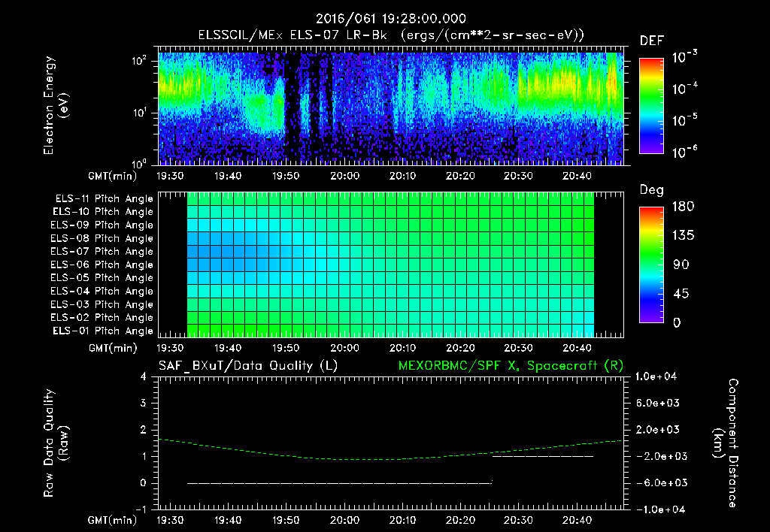Select the Component Distance (km) axis label
770x532 pixels.
(726, 443)
